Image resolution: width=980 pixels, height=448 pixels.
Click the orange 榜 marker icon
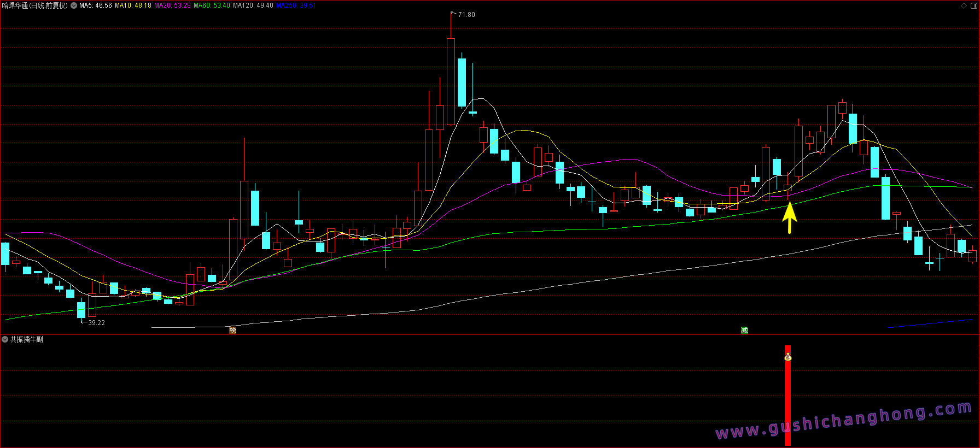coord(232,330)
